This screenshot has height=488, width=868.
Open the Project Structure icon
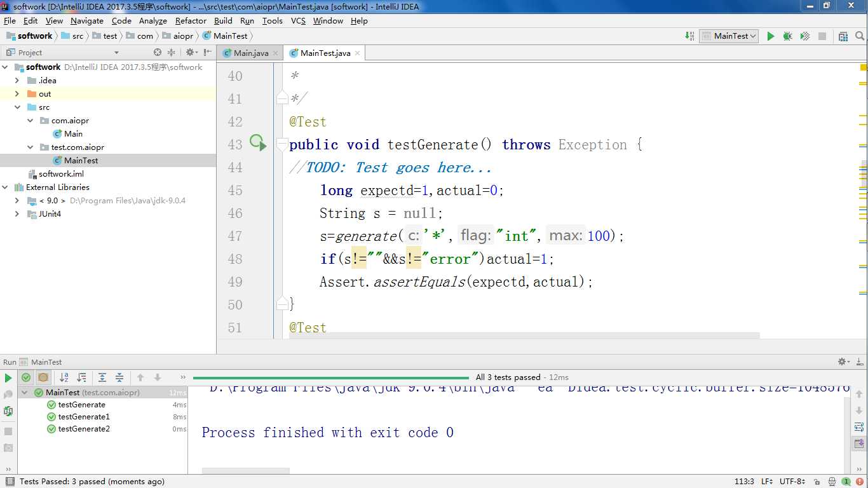[843, 36]
